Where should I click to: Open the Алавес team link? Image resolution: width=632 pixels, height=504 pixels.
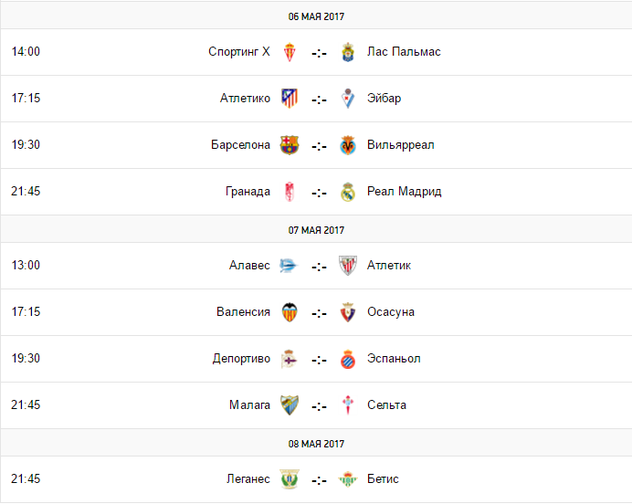[x=249, y=265]
